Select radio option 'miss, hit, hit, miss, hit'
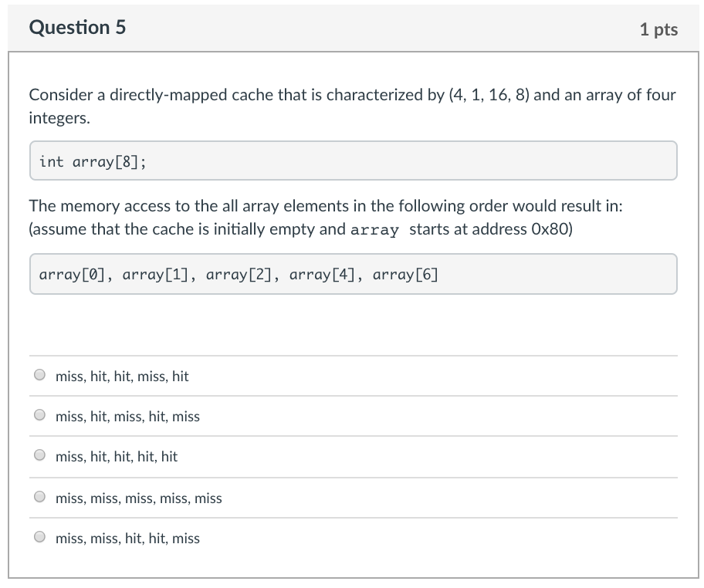Screen dimensions: 704x588 coord(39,374)
